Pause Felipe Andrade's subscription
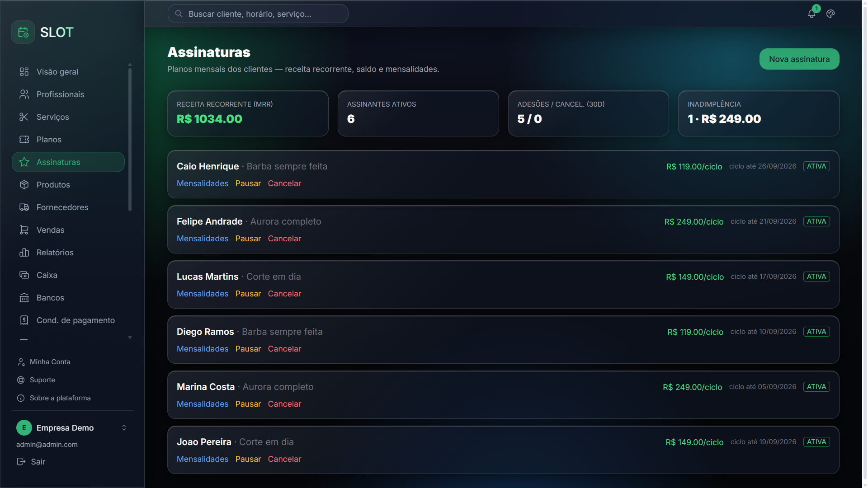Screen dimensions: 868x488 pos(248,239)
